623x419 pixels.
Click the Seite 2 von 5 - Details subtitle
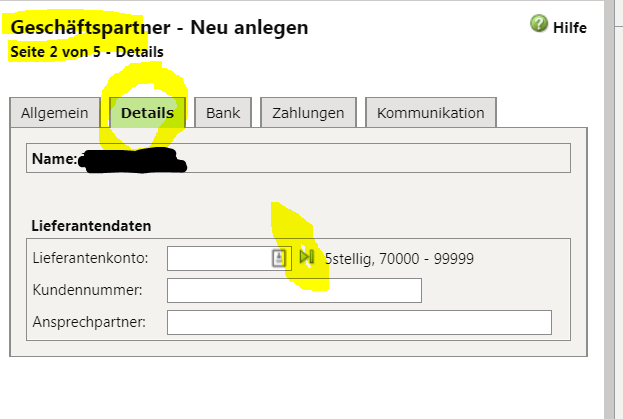tap(87, 52)
